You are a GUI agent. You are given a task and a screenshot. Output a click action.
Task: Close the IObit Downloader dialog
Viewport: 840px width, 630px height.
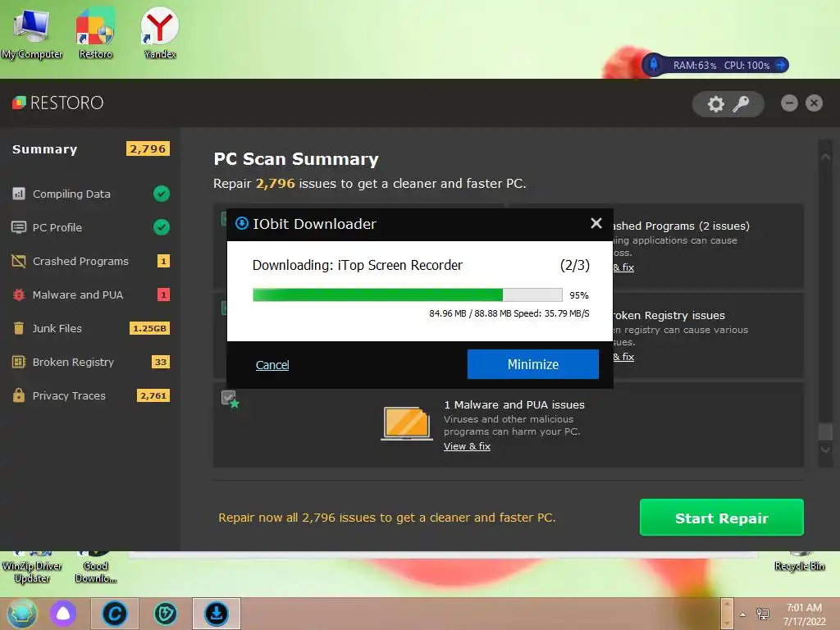596,223
